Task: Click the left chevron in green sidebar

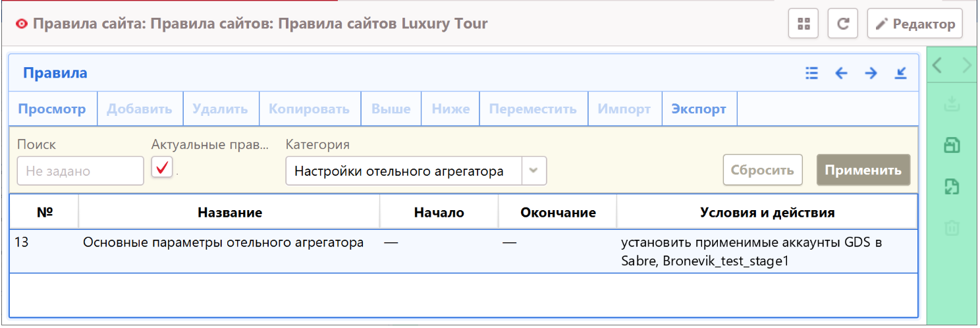Action: coord(937,65)
